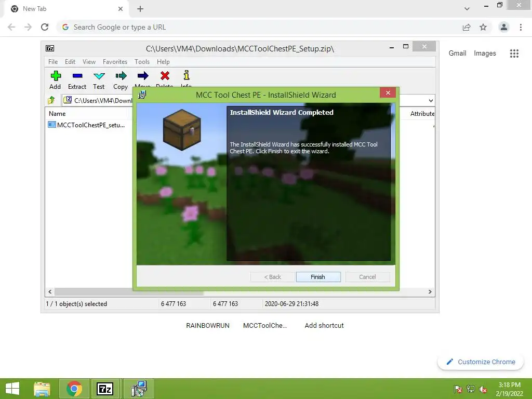Open the Favorites menu in 7-Zip
Viewport: 532px width, 399px height.
click(115, 62)
